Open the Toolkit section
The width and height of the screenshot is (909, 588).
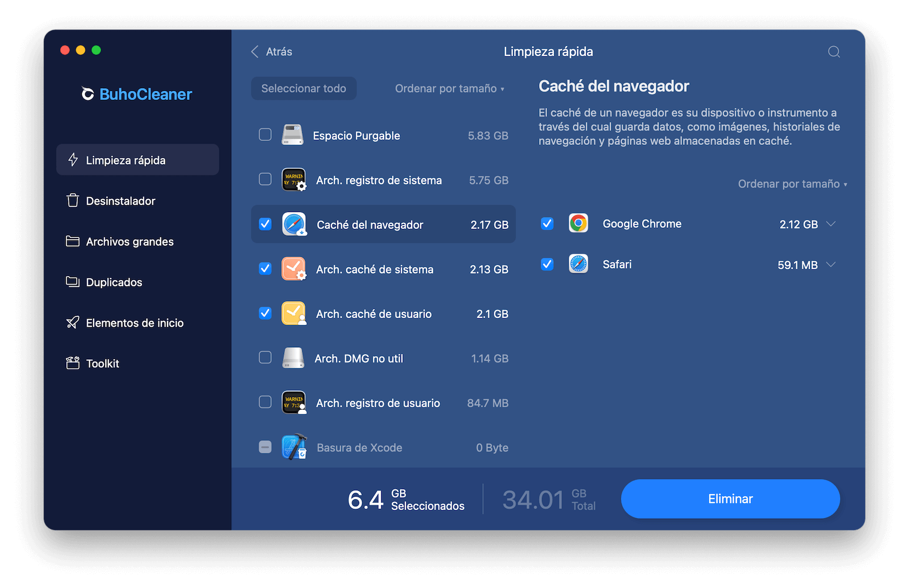tap(137, 363)
